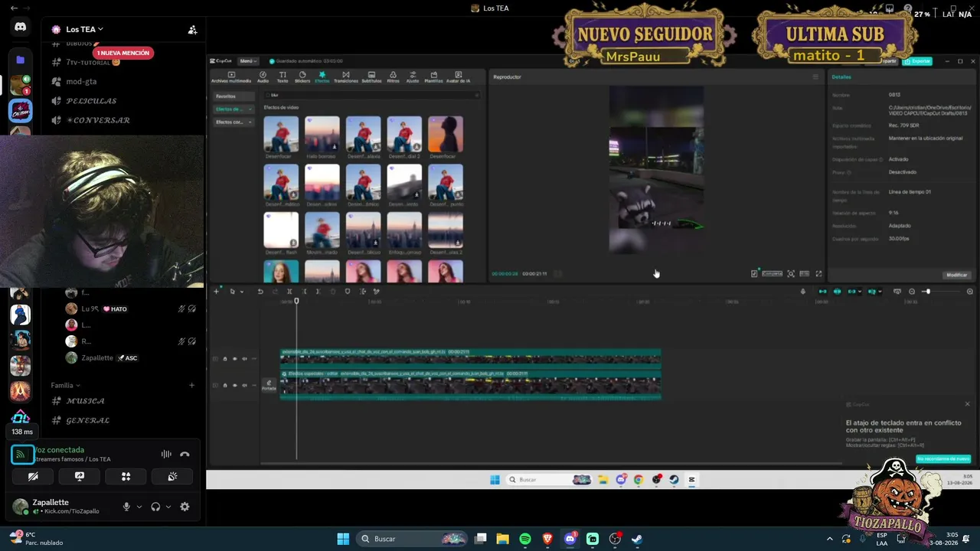Share your screen in Discord
Image resolution: width=980 pixels, height=551 pixels.
click(80, 476)
